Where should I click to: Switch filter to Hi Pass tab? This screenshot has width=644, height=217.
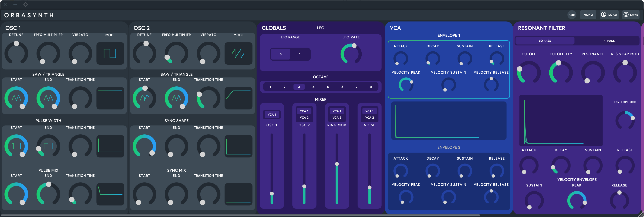[x=609, y=41]
